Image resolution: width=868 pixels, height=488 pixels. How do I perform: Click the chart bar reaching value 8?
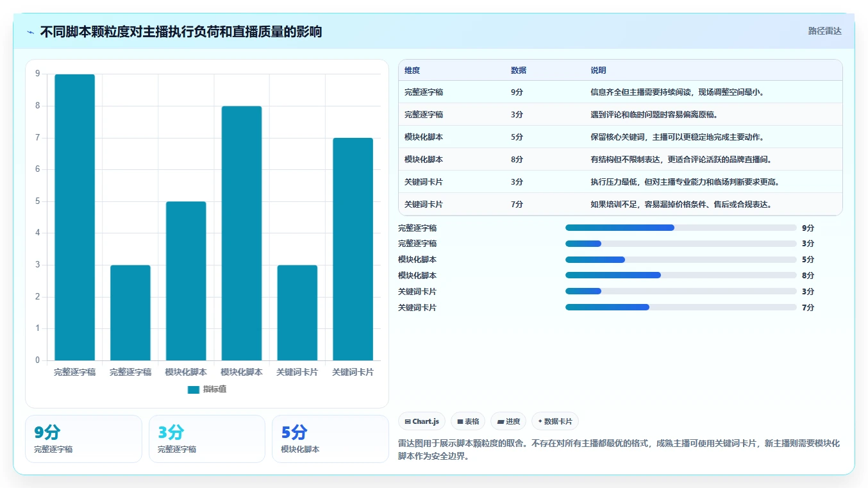242,233
